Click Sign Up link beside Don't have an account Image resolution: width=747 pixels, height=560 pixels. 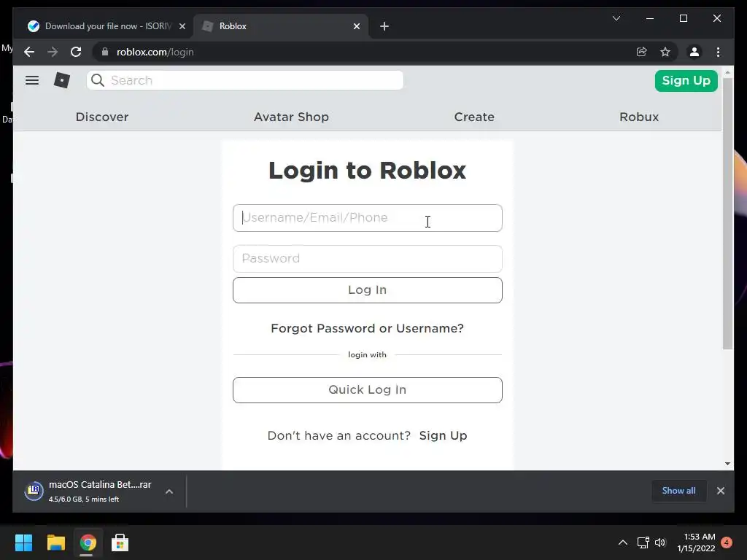click(x=443, y=436)
